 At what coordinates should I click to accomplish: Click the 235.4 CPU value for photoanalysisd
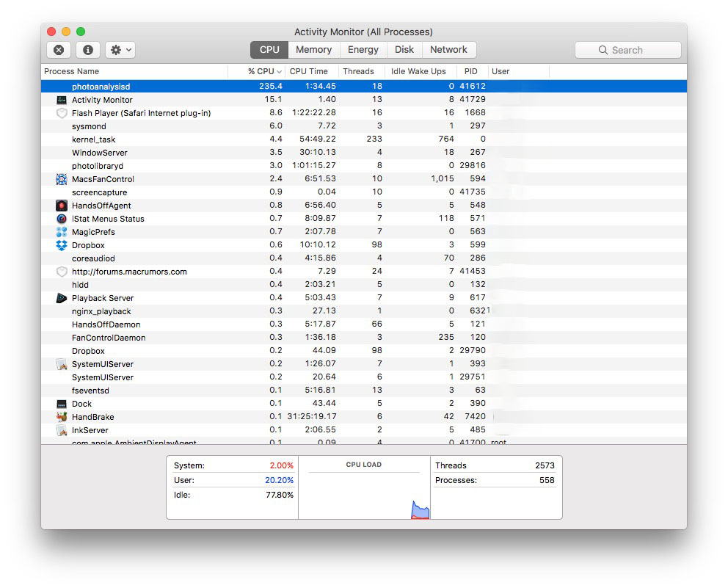[x=271, y=87]
